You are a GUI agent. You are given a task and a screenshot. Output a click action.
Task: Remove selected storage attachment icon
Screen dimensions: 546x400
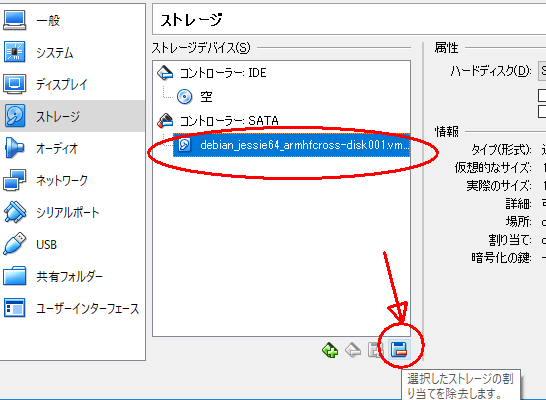pos(399,350)
